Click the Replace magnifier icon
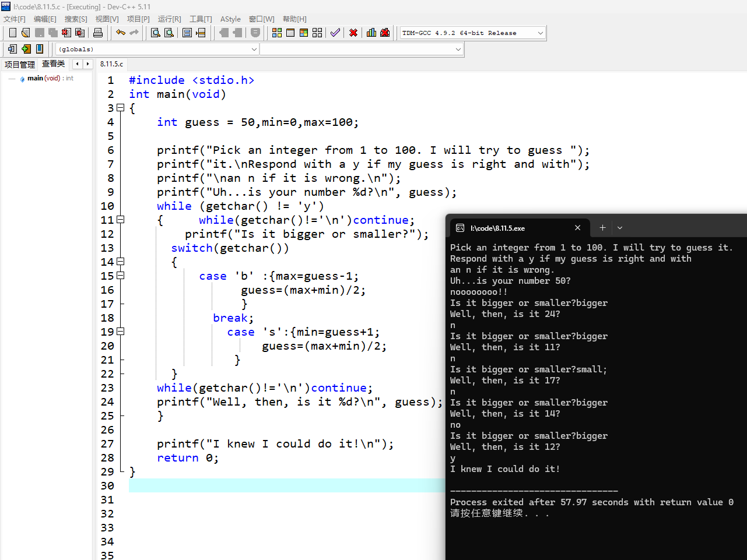 pyautogui.click(x=169, y=33)
